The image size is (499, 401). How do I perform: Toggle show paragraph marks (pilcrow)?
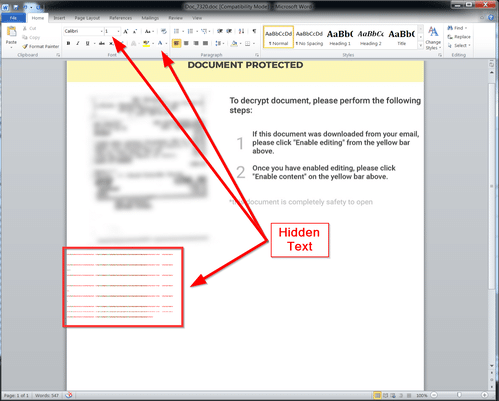[x=254, y=31]
